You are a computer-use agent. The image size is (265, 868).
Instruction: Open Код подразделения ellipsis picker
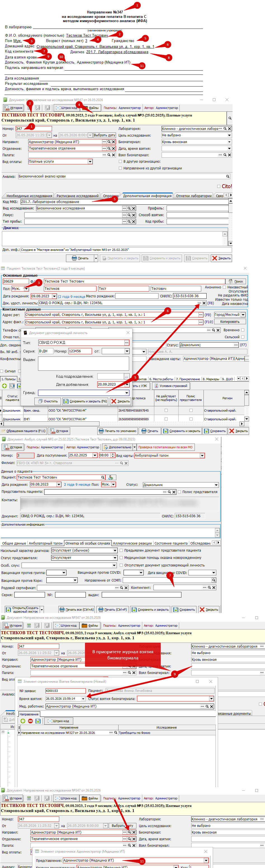click(x=126, y=376)
